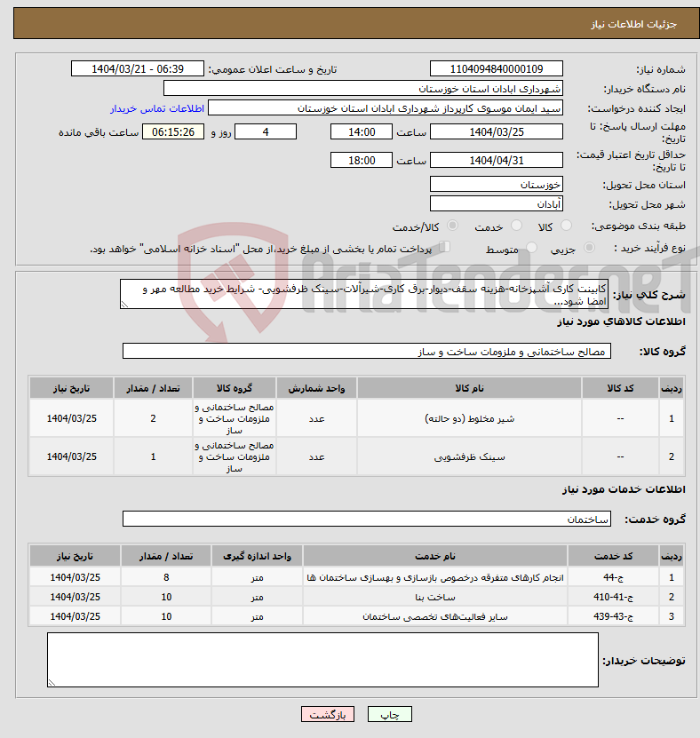Click the گروه کالا column header in goods table
Viewport: 700px width, 738px height.
pyautogui.click(x=234, y=388)
